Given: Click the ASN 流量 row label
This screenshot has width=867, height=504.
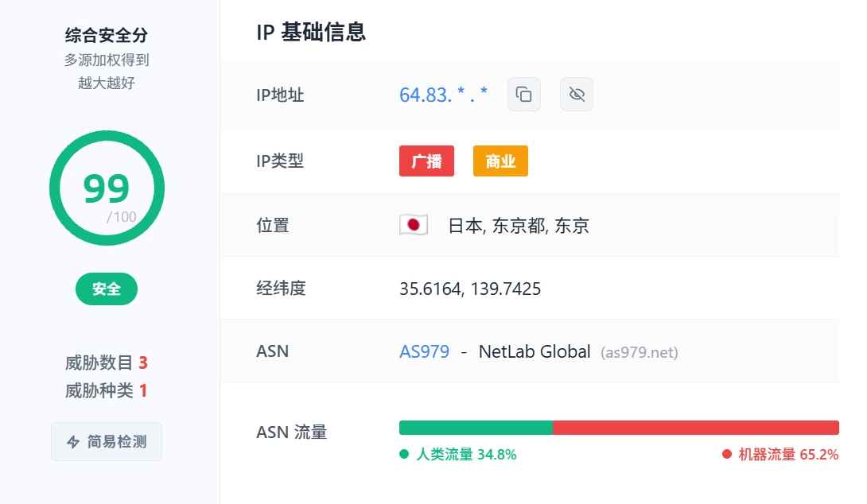Looking at the screenshot, I should point(291,432).
